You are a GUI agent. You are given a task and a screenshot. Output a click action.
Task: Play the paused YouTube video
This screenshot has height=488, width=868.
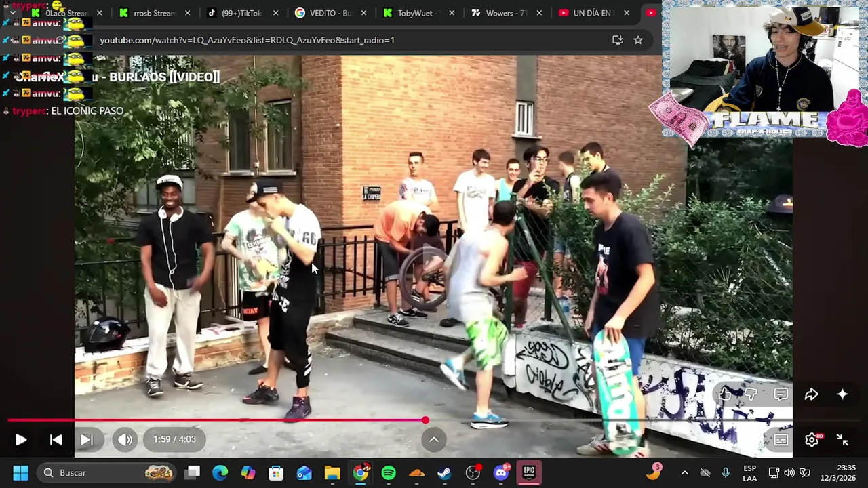click(20, 440)
